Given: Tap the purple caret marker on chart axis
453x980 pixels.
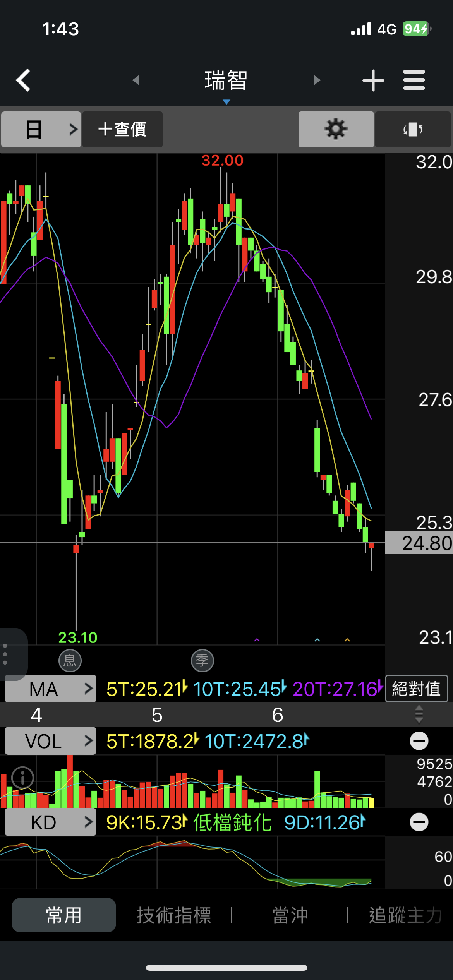Looking at the screenshot, I should click(257, 640).
